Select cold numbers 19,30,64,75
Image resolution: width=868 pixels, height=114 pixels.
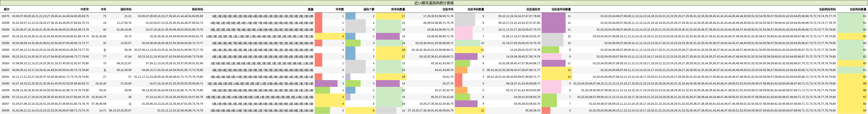pyautogui.click(x=99, y=97)
